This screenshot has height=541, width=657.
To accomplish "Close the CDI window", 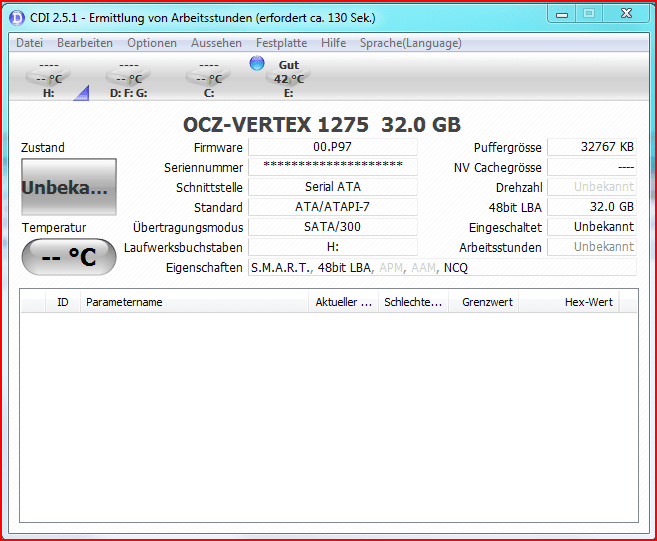I will tap(626, 14).
